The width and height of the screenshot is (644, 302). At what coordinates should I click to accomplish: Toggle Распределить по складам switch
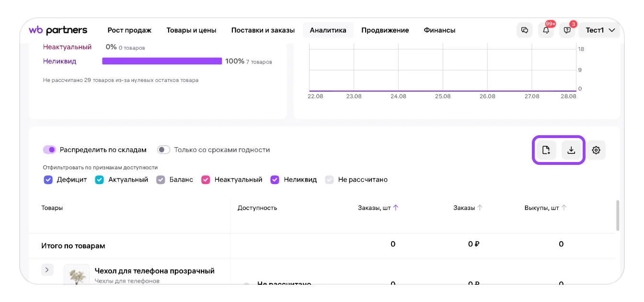pos(50,150)
